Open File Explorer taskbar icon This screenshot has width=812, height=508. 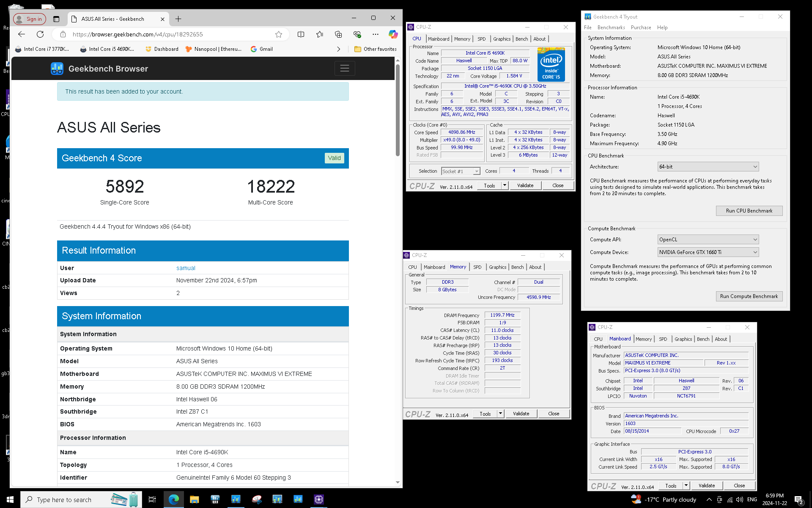[194, 500]
